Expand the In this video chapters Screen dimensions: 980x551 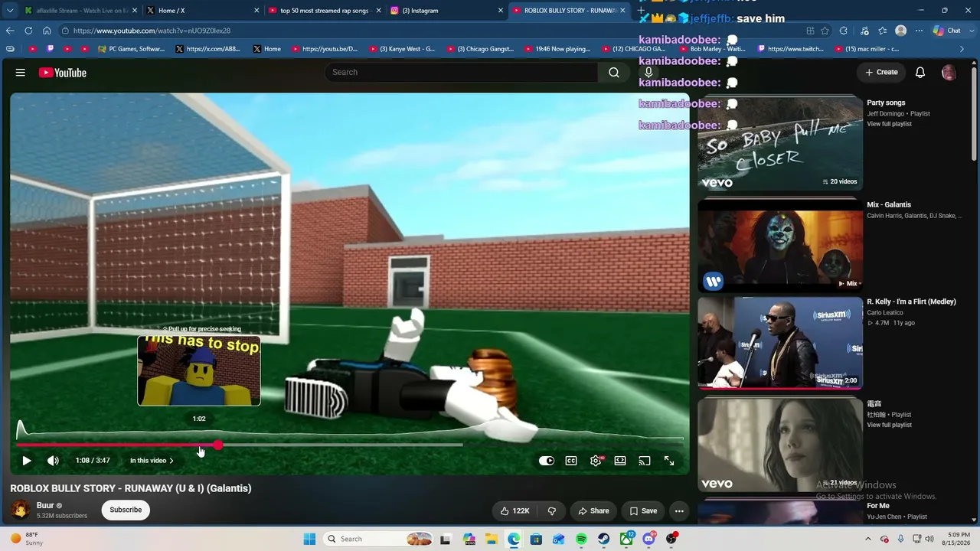click(152, 461)
